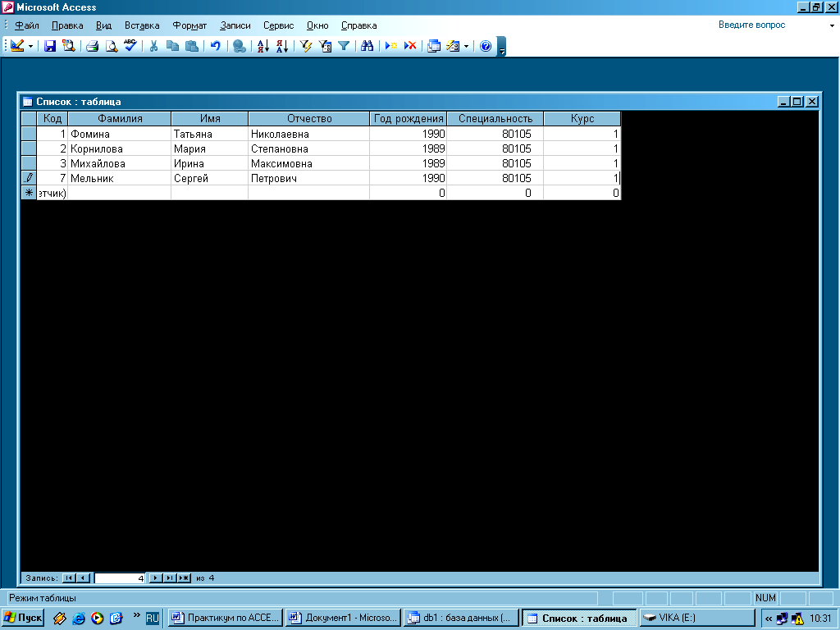The image size is (840, 630).
Task: Open the Вставка menu
Action: (142, 25)
